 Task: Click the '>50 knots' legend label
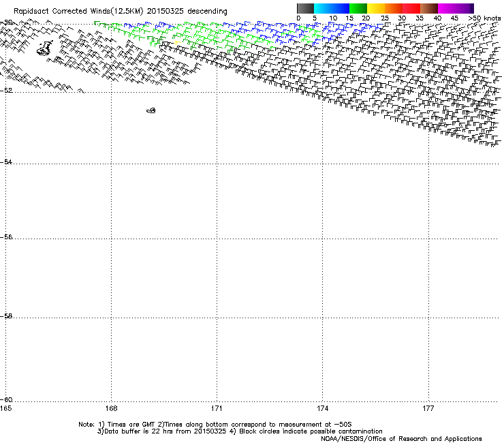pos(484,18)
